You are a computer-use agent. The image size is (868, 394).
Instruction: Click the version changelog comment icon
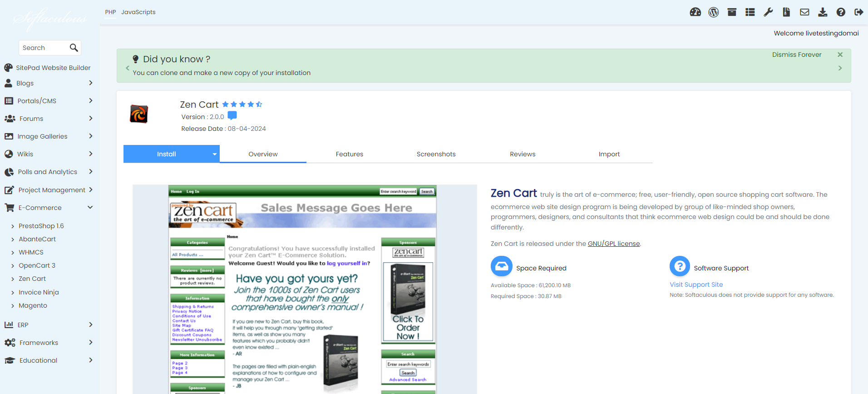tap(232, 115)
